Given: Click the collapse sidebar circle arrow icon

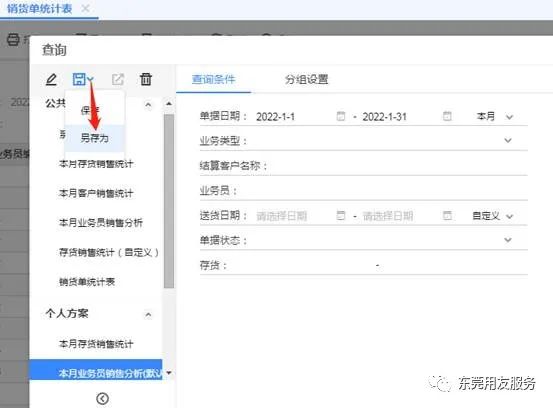Looking at the screenshot, I should tap(102, 398).
